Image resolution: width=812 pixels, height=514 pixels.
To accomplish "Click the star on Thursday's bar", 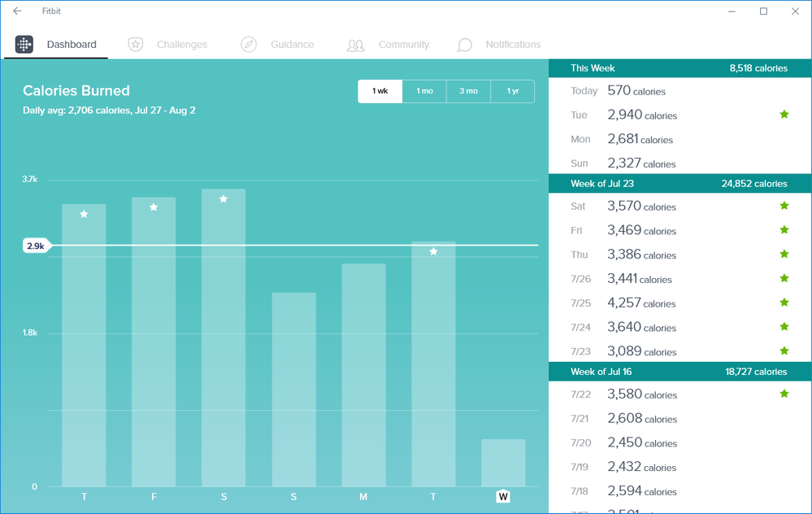I will tap(84, 214).
